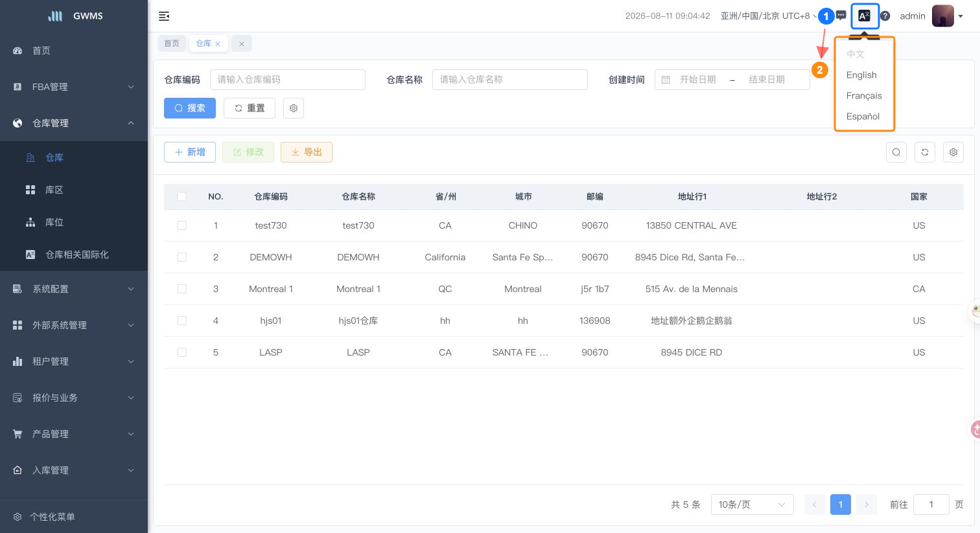Expand the 外部系统管理 sidebar menu

74,325
